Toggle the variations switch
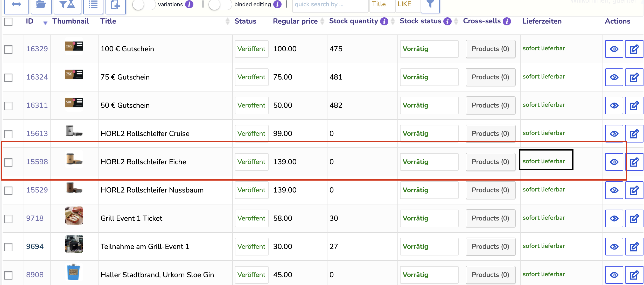Screen dimensions: 644x285 [x=143, y=4]
